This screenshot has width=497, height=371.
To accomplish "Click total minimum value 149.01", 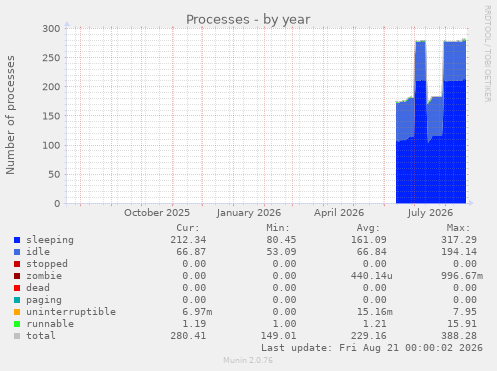I will (278, 336).
